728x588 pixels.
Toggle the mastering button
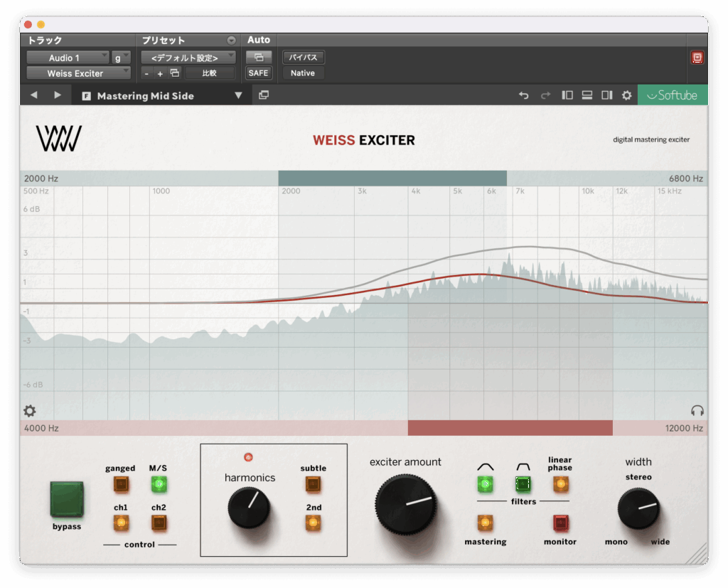(x=485, y=523)
